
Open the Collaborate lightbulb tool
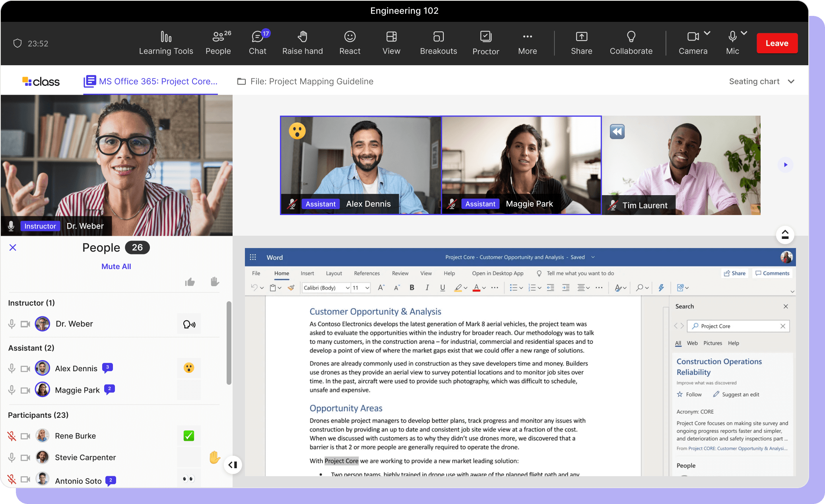click(x=631, y=43)
